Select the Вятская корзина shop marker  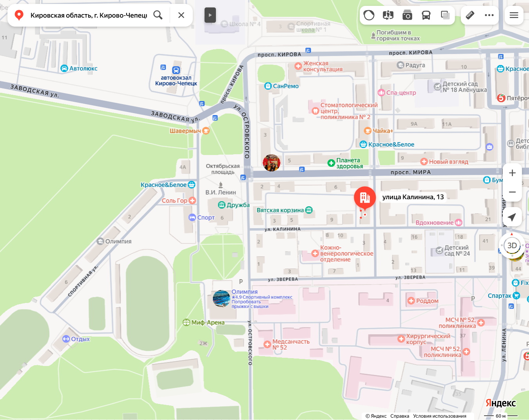coord(309,210)
